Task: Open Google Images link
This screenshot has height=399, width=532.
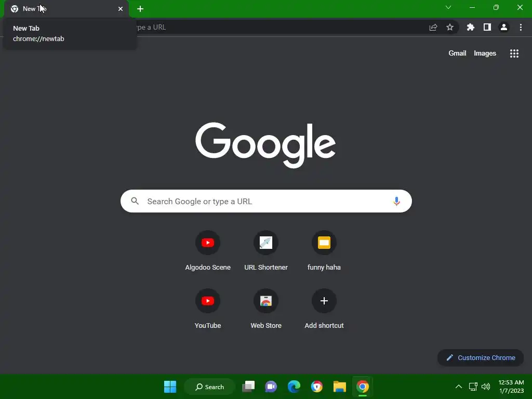Action: point(485,54)
